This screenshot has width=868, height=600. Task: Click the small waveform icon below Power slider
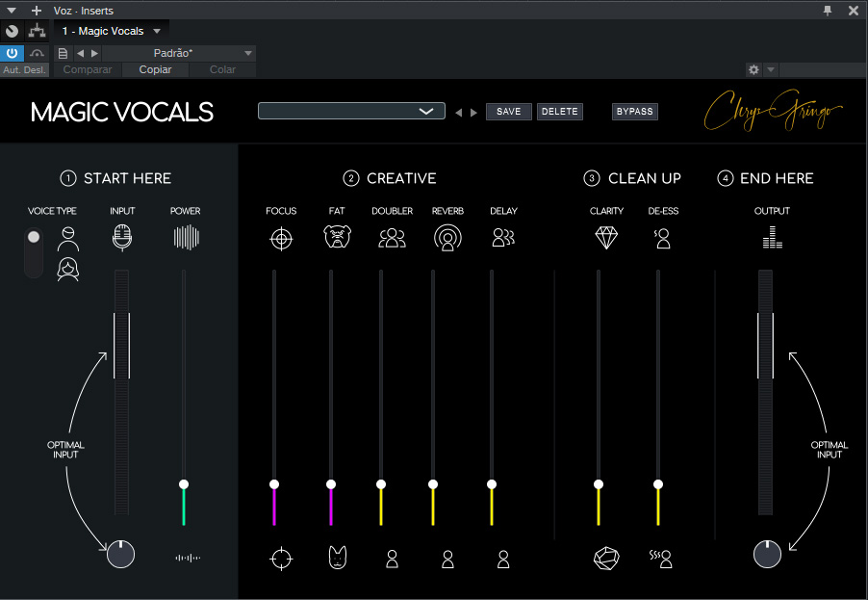tap(188, 558)
